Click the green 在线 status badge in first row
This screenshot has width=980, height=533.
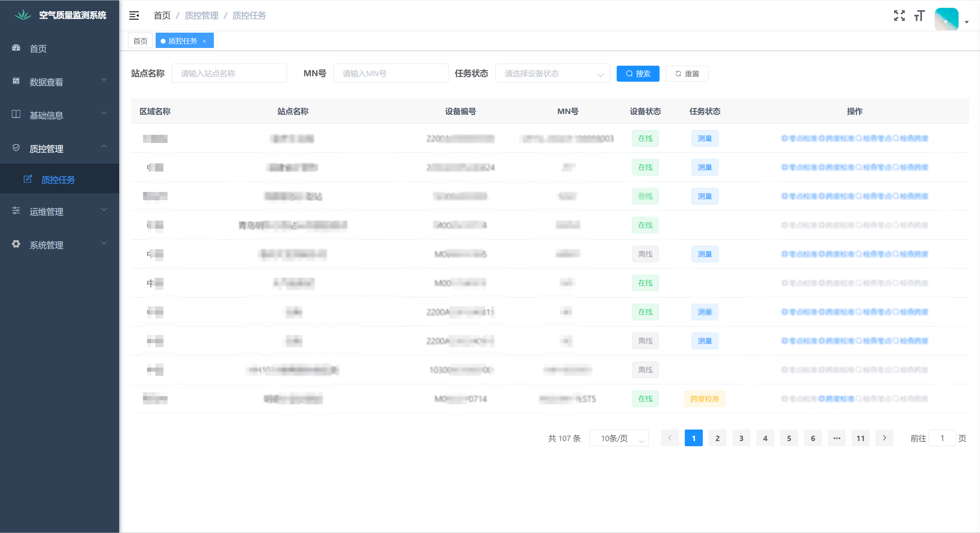[x=645, y=139]
